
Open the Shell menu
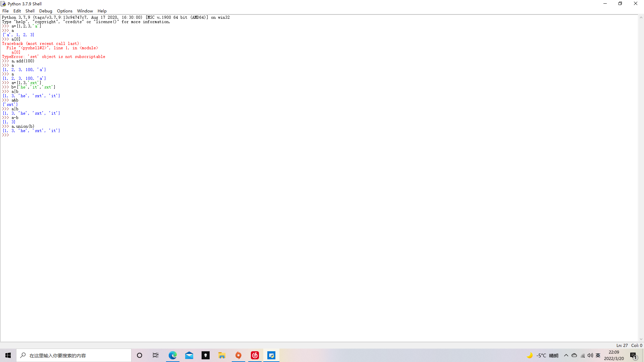click(x=30, y=11)
